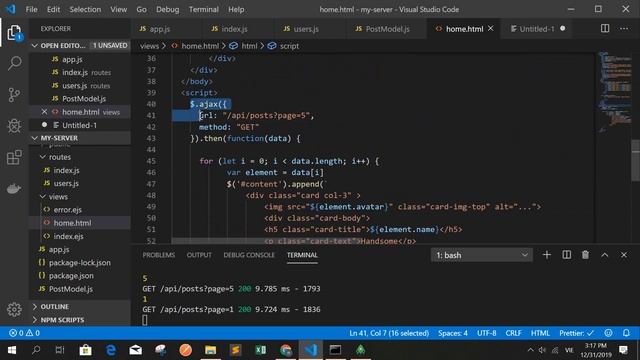
Task: Open Microsoft Edge from the taskbar
Action: (111, 350)
